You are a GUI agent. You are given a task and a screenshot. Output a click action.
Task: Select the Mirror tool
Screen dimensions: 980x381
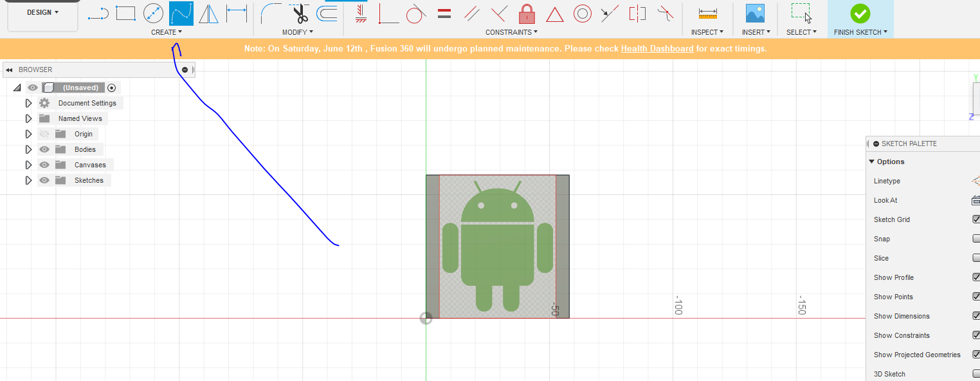click(x=208, y=13)
